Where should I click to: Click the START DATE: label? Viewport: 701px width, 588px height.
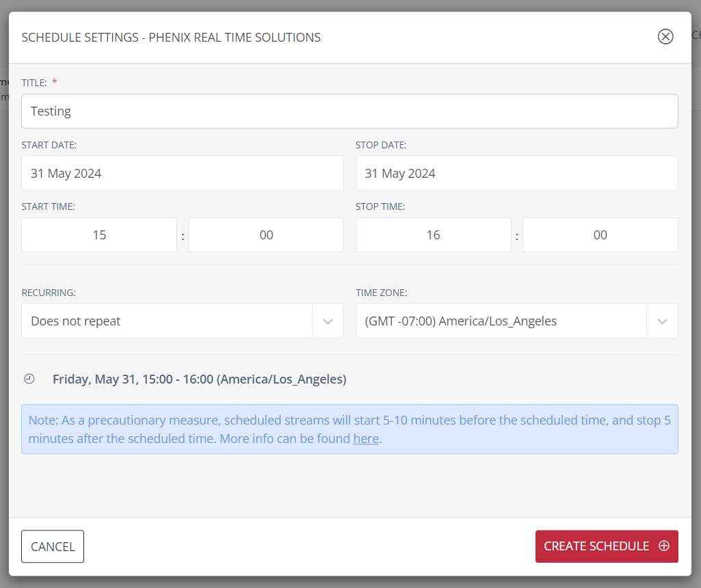coord(49,145)
